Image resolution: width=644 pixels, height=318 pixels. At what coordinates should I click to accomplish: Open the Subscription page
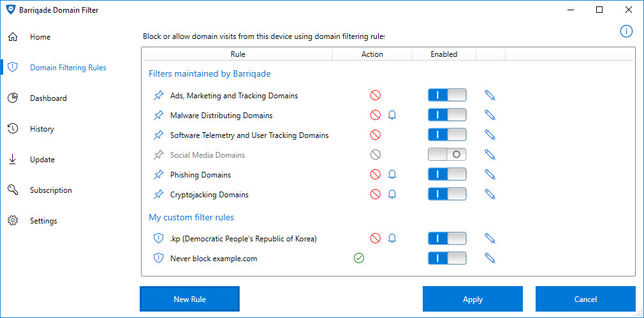click(x=51, y=190)
